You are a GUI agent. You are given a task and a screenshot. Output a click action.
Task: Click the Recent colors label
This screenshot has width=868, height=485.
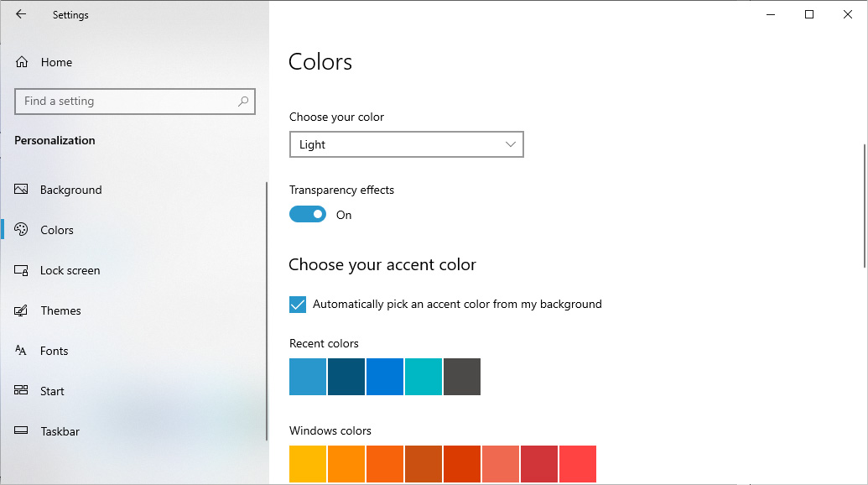coord(324,343)
